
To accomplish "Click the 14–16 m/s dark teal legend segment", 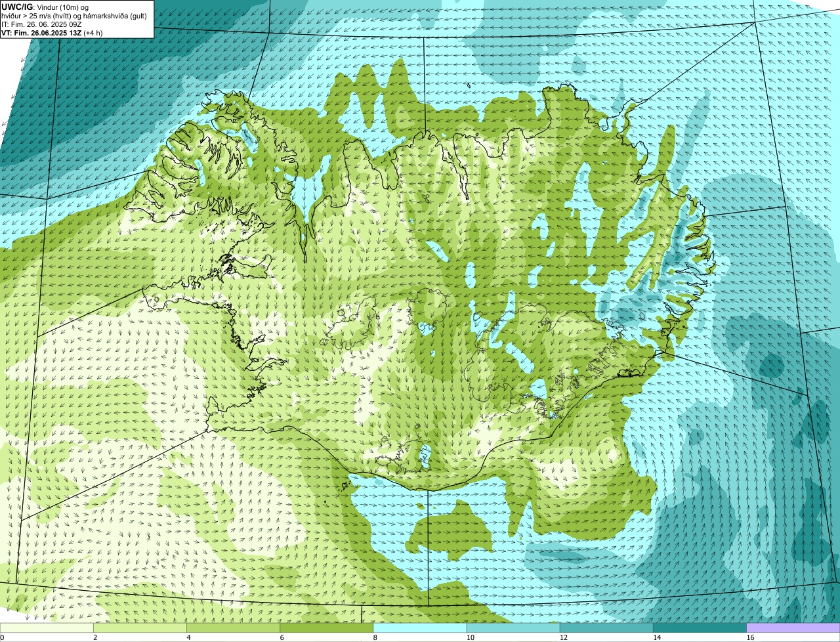I will point(700,628).
